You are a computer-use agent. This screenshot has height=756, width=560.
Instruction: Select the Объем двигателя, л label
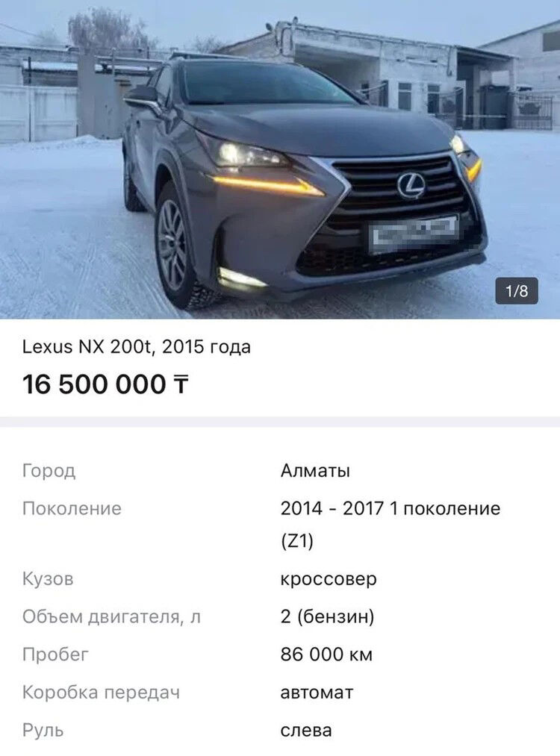pyautogui.click(x=111, y=616)
